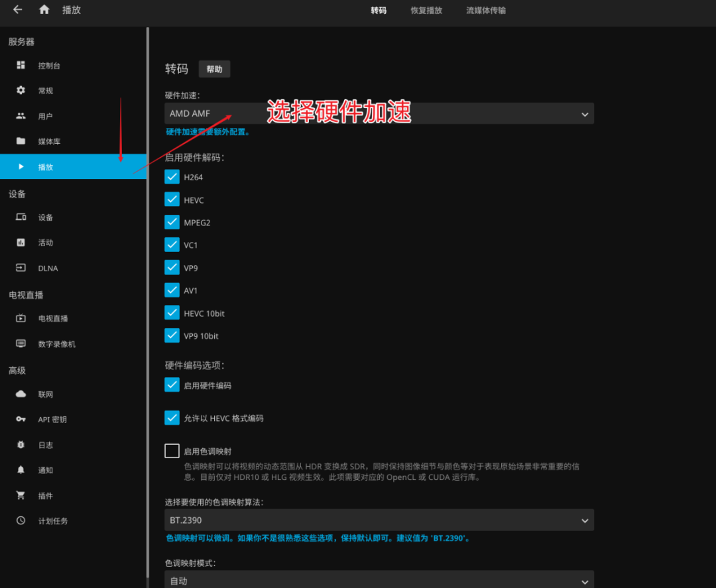716x588 pixels.
Task: Click the 媒体库 folder icon
Action: point(21,141)
